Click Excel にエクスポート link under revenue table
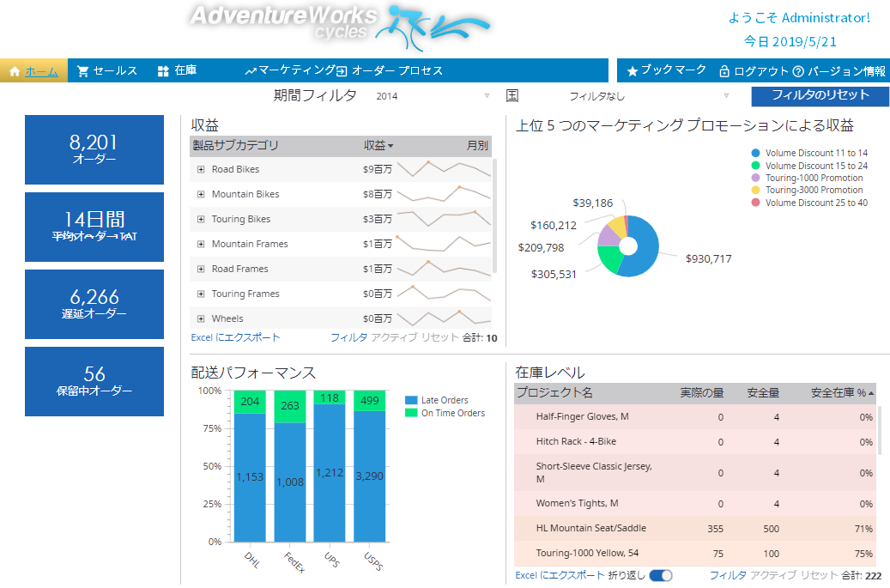890x588 pixels. (235, 337)
